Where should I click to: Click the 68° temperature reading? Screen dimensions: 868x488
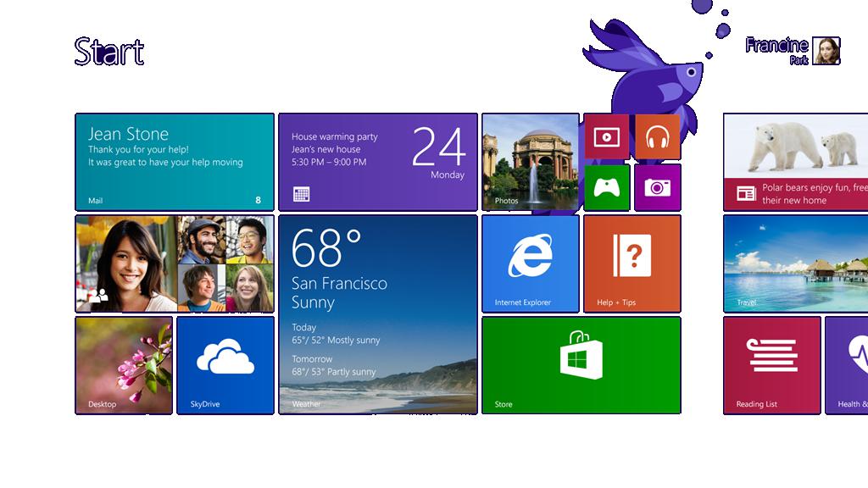326,248
